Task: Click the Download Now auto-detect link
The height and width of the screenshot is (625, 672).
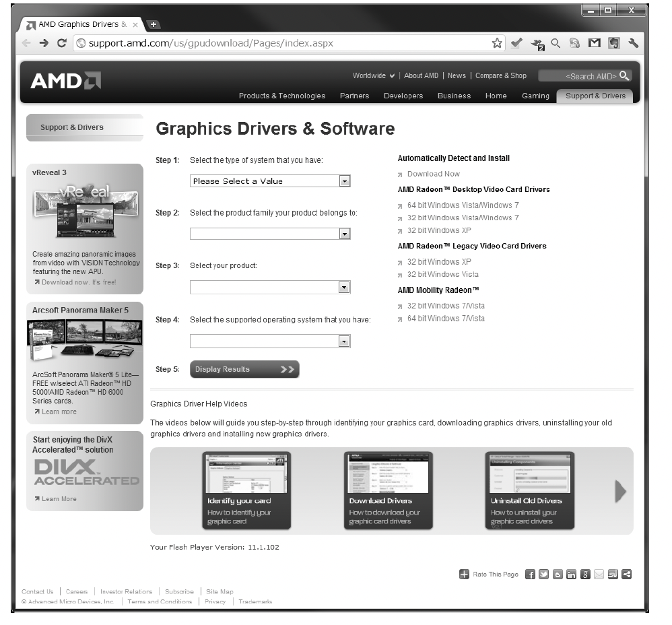Action: tap(433, 174)
